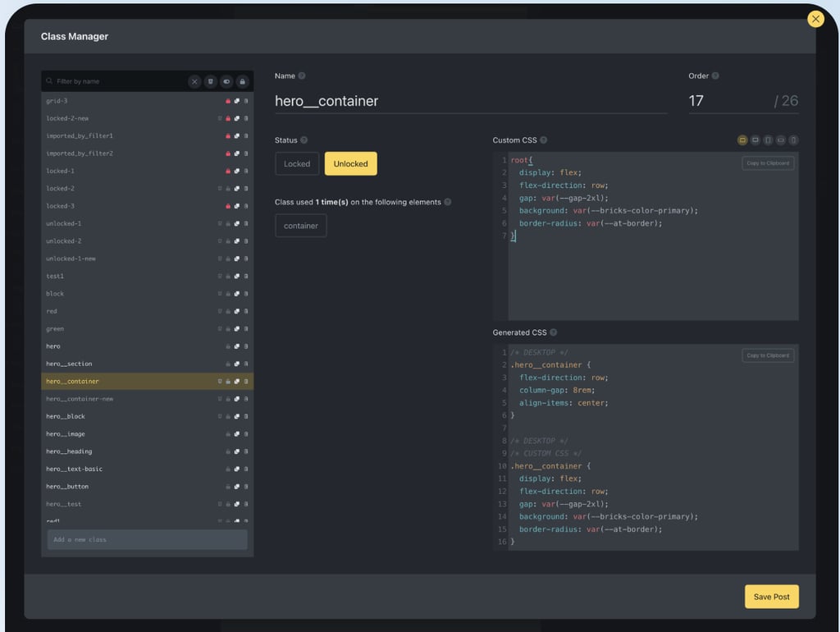This screenshot has width=840, height=632.
Task: Duplicate the imported_by_filter1 class
Action: (237, 136)
